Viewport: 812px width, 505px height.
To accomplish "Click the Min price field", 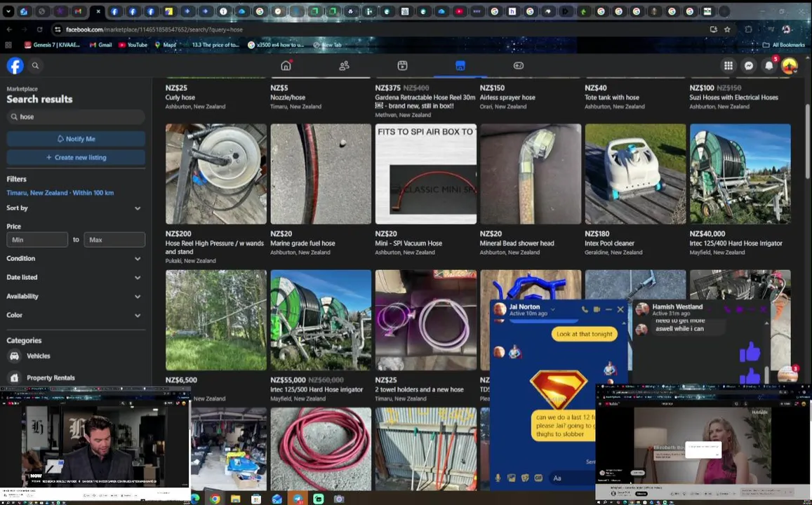I will click(36, 240).
